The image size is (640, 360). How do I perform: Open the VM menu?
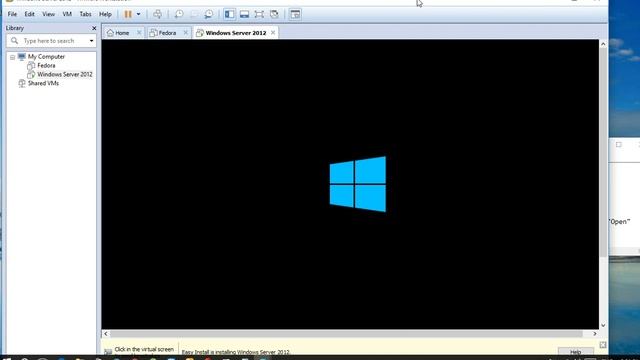click(x=67, y=14)
